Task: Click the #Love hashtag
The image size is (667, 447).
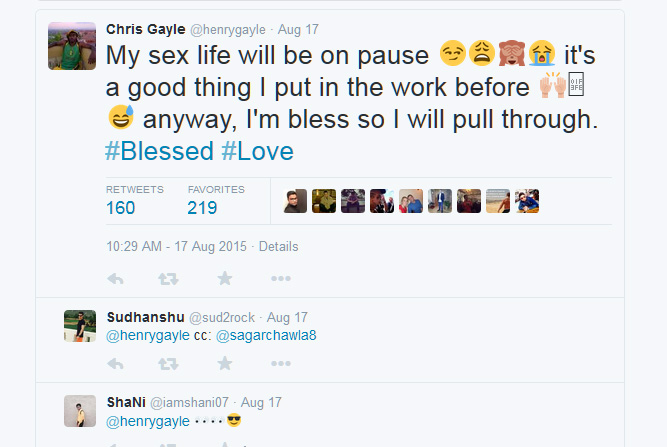Action: [258, 152]
